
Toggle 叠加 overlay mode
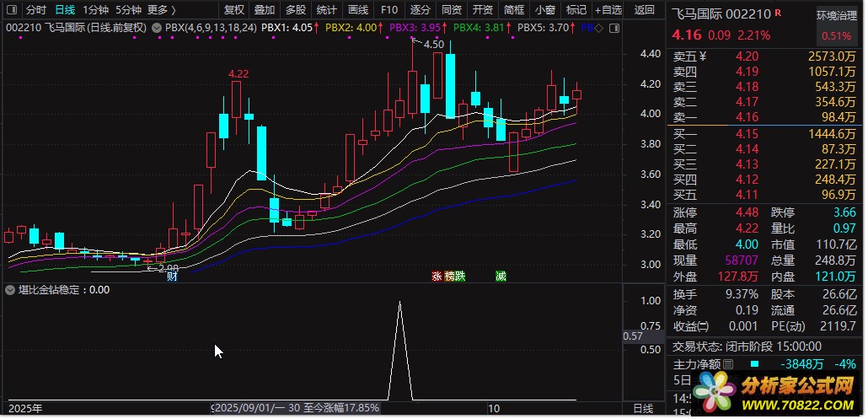point(264,10)
